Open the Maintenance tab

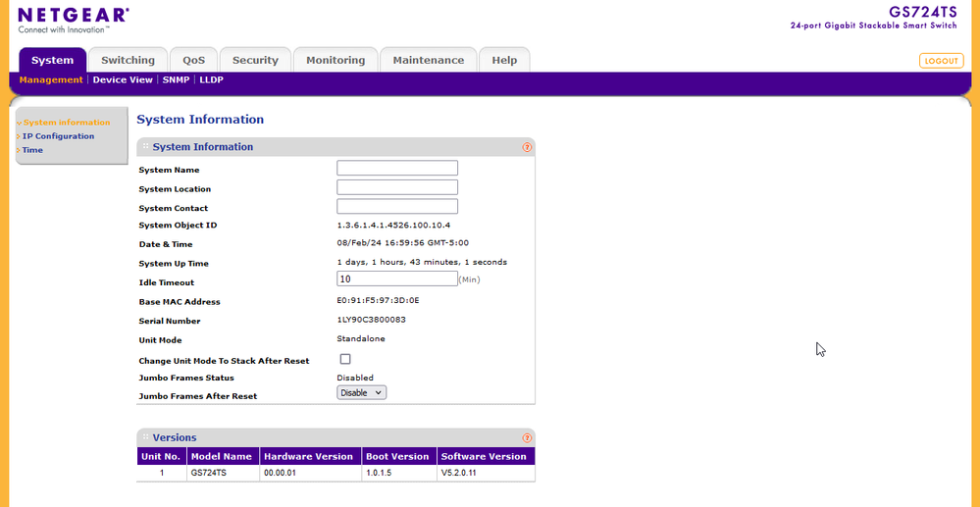click(x=428, y=60)
